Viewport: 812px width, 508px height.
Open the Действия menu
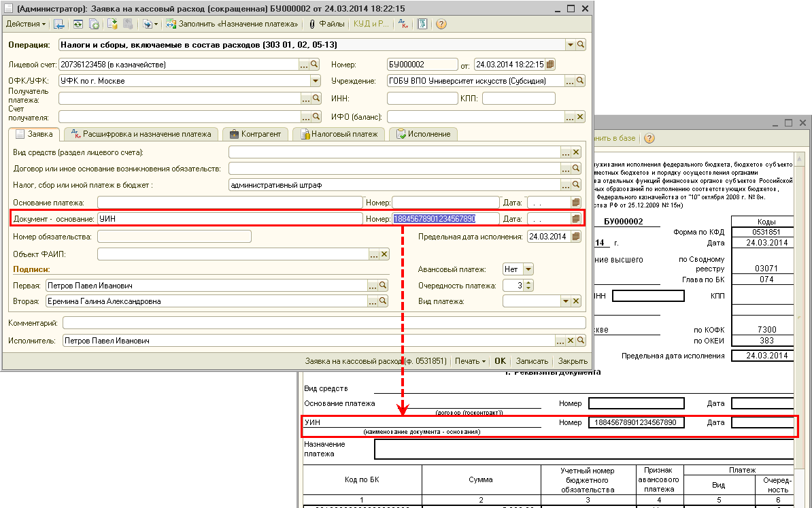tap(25, 24)
